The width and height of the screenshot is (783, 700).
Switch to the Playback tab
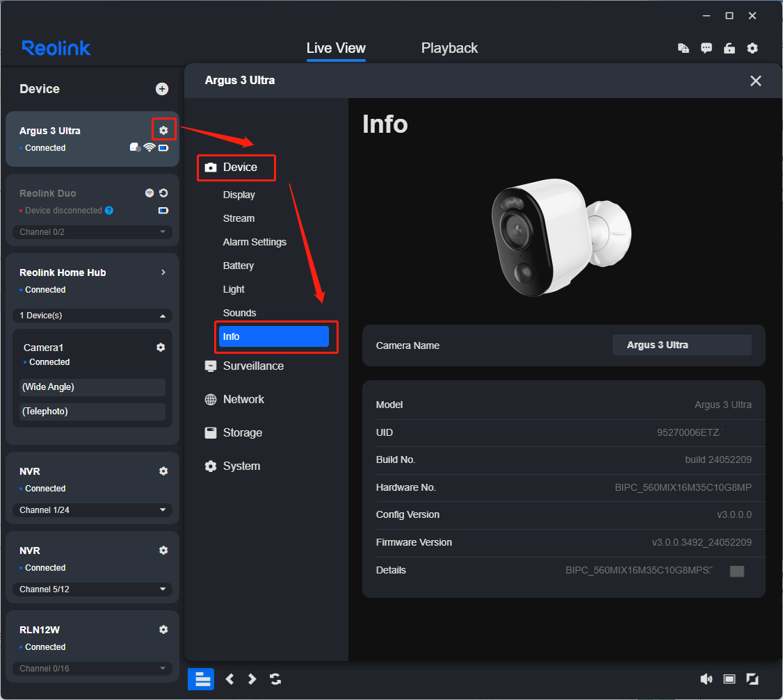[x=449, y=49]
